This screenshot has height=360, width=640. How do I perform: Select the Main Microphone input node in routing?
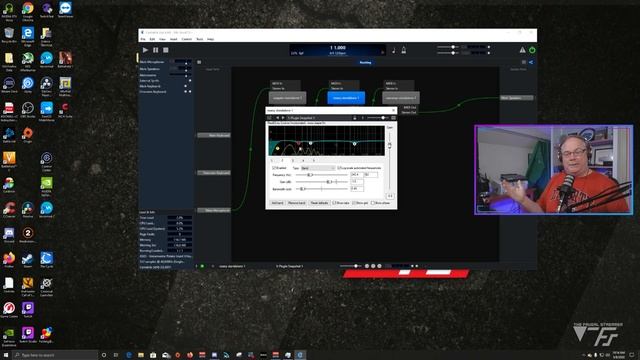(x=214, y=210)
